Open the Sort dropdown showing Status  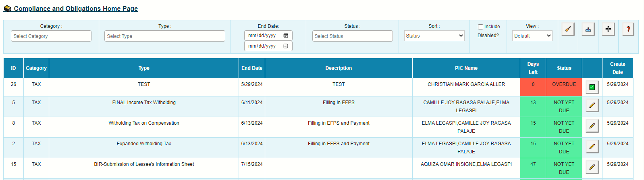434,36
